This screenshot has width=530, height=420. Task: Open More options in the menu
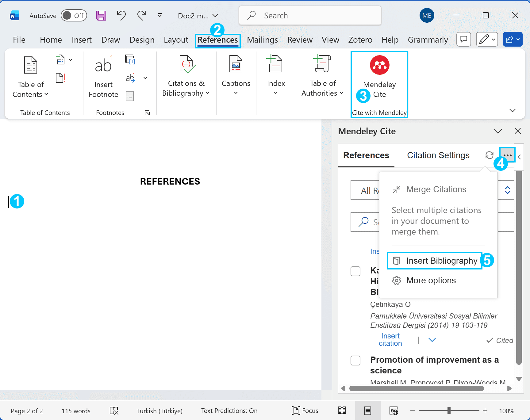[x=424, y=281]
